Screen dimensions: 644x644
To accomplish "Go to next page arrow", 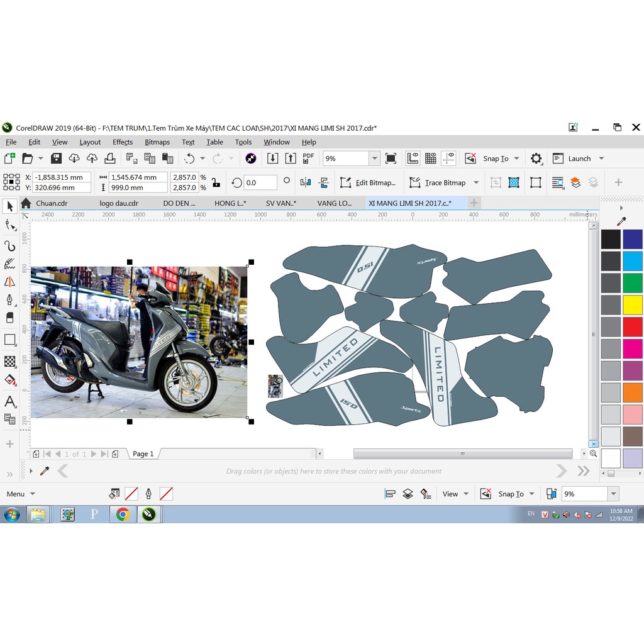I will coord(94,454).
